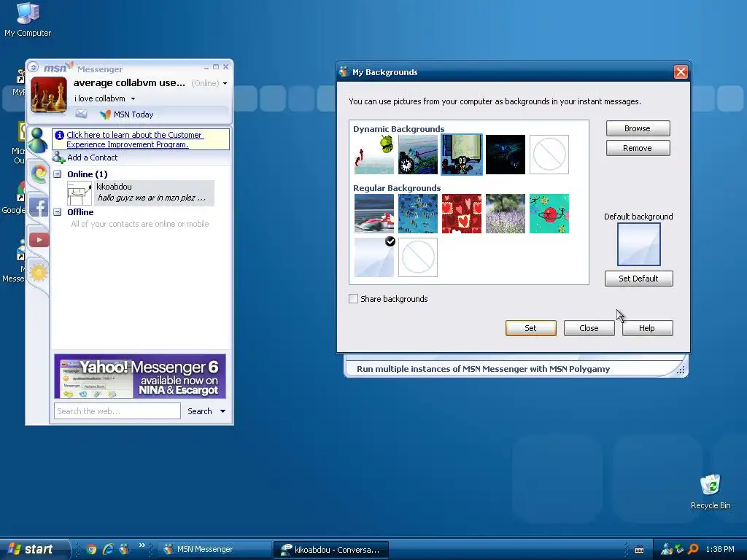Select the highlighted cartoon dynamic background
The image size is (747, 560).
pos(462,155)
